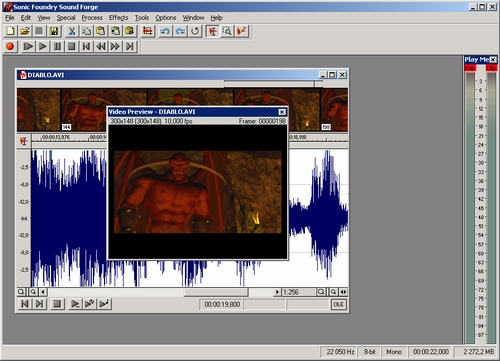500x361 pixels.
Task: Click Play Normal in DIABLO.AVI window
Action: [x=75, y=304]
